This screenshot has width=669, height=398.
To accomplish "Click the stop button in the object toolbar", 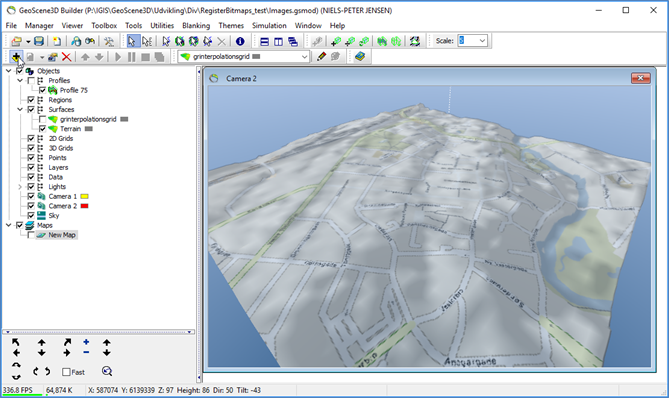I will point(145,57).
